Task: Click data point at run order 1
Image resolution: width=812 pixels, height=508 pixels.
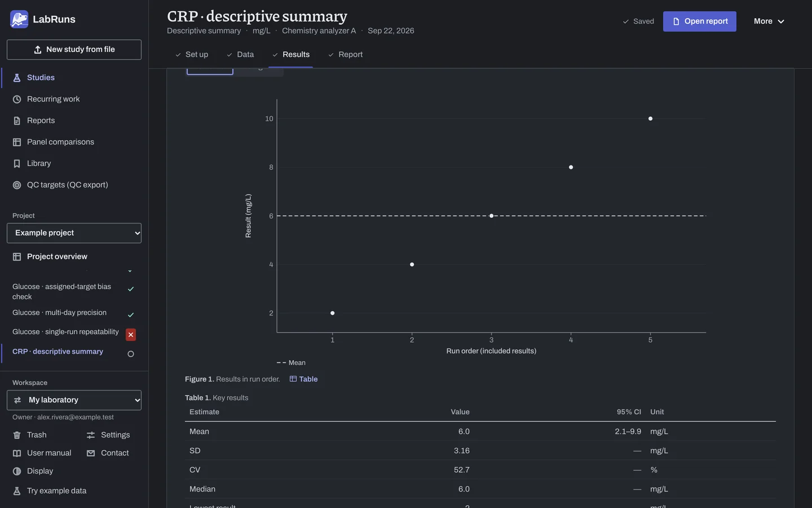Action: coord(333,313)
